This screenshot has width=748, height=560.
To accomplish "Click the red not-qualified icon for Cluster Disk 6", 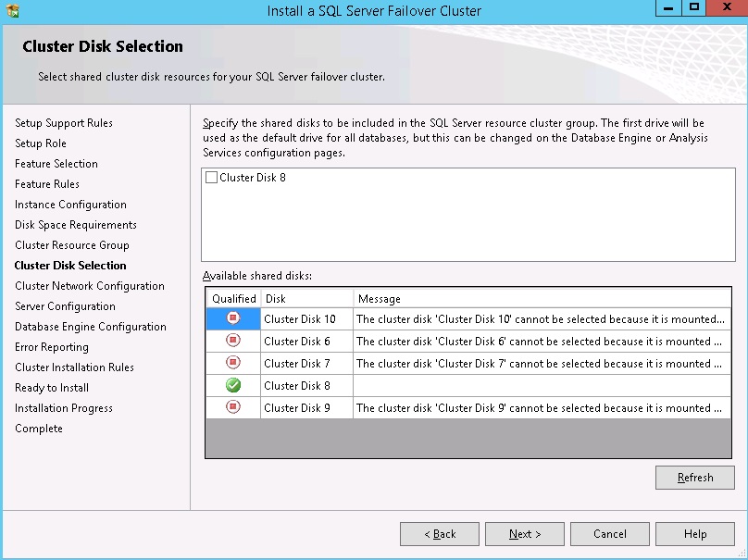I will pos(233,340).
